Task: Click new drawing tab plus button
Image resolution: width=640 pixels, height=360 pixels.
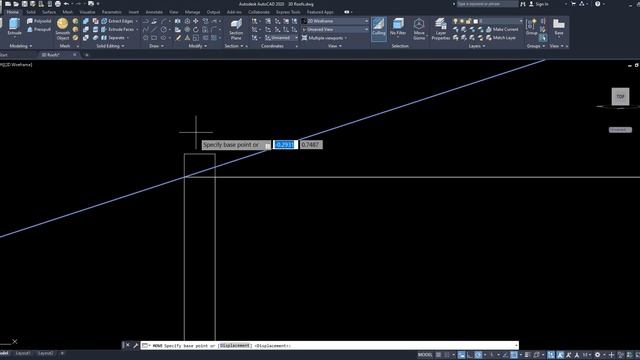Action: coord(87,55)
